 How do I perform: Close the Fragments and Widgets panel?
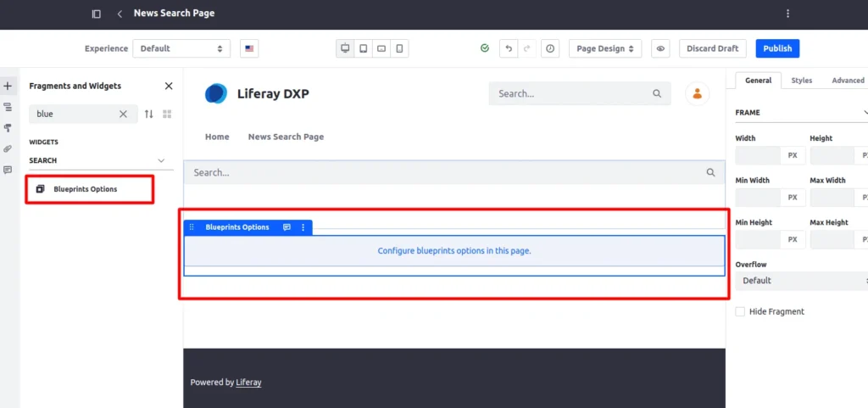(169, 86)
